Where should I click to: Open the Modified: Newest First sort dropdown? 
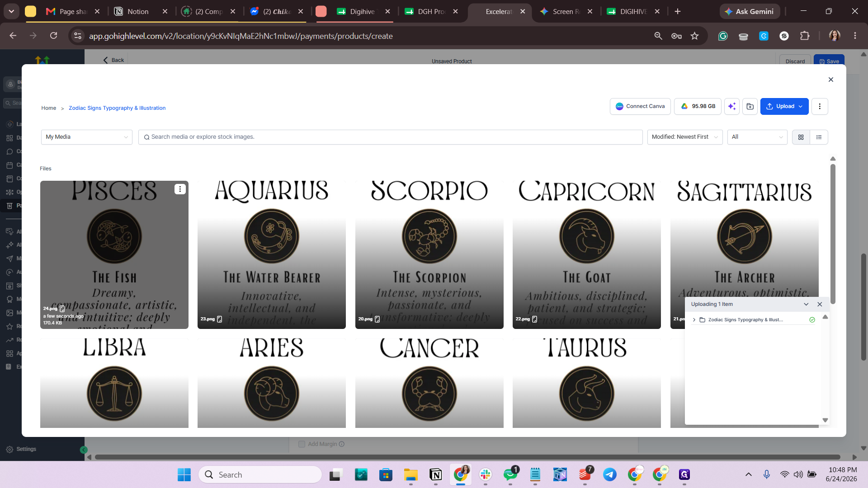click(x=685, y=137)
